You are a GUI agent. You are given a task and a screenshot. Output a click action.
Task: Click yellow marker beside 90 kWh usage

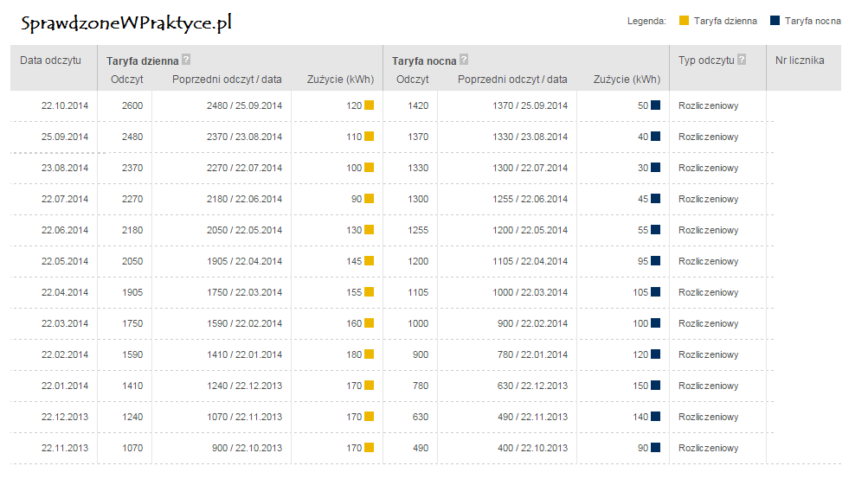[x=369, y=199]
